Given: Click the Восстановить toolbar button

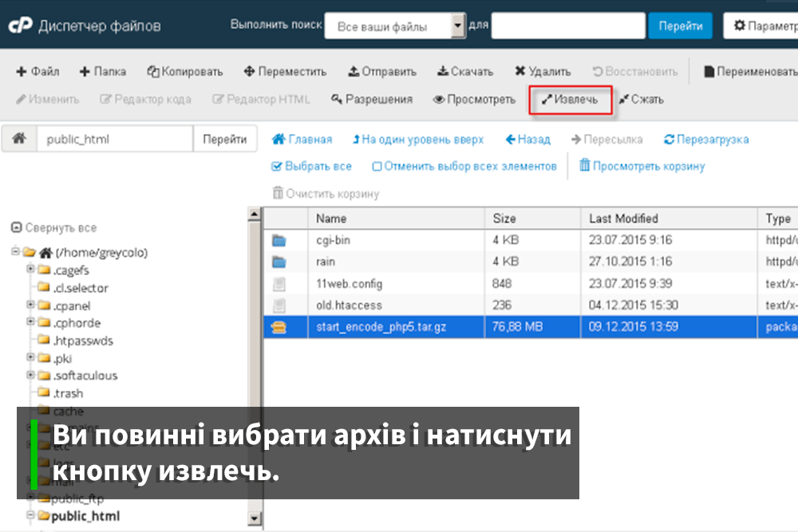Looking at the screenshot, I should 635,72.
